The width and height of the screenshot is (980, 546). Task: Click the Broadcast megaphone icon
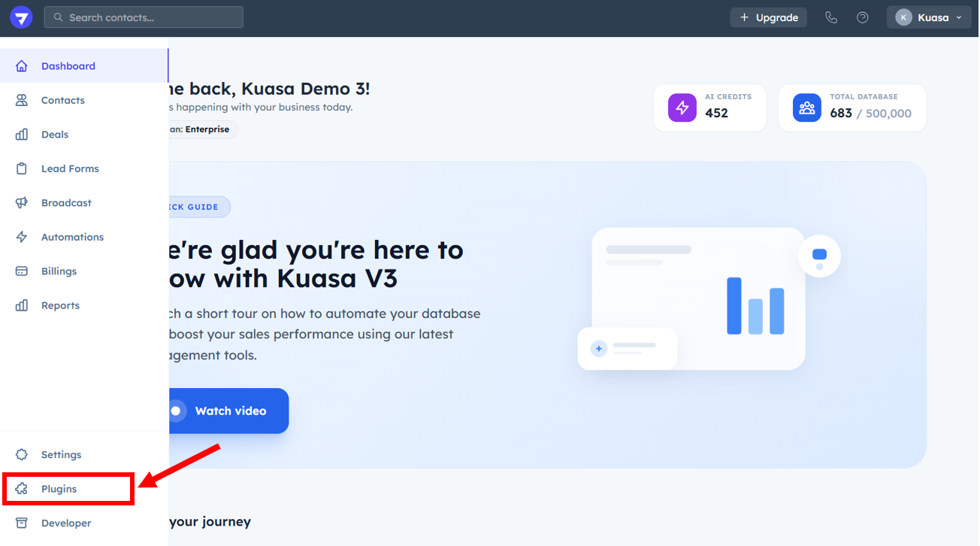22,203
